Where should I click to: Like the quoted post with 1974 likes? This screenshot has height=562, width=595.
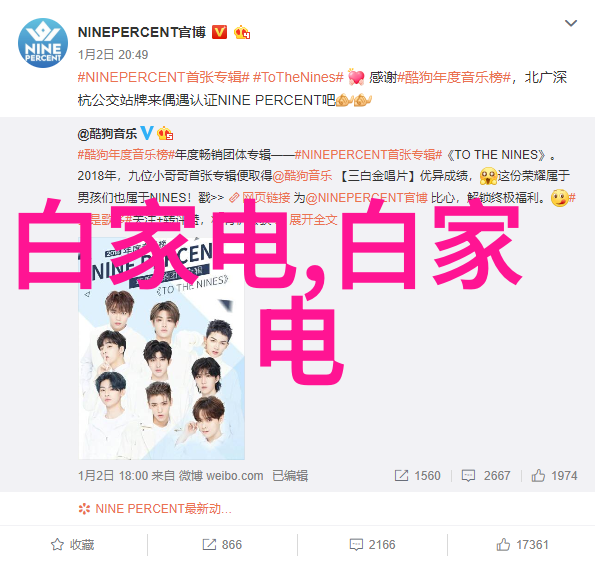pyautogui.click(x=554, y=475)
